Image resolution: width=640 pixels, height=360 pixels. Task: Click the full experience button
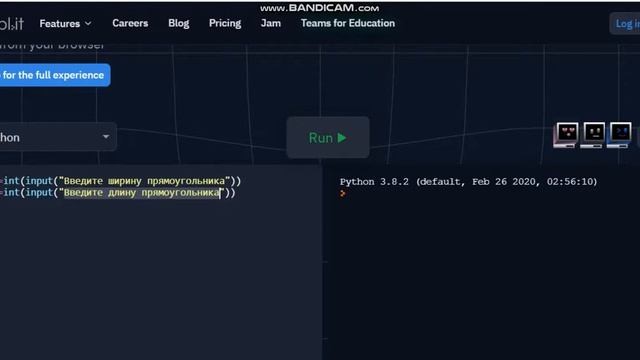coord(54,75)
